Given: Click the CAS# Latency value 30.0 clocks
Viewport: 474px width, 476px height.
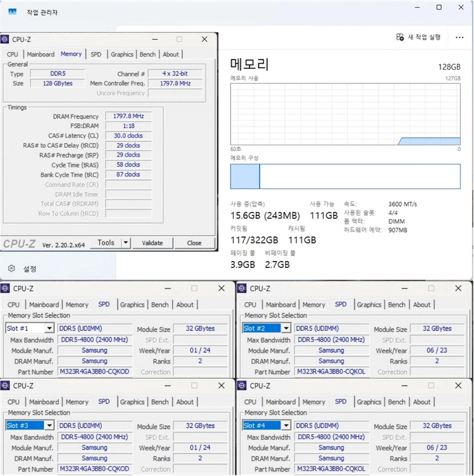Looking at the screenshot, I should 128,135.
